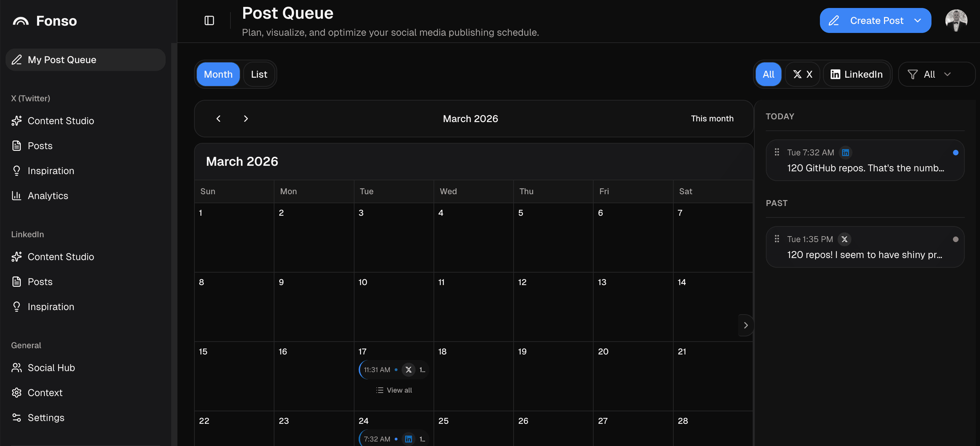Click the X icon on Tue 1:35 PM post
The image size is (980, 446).
(844, 240)
